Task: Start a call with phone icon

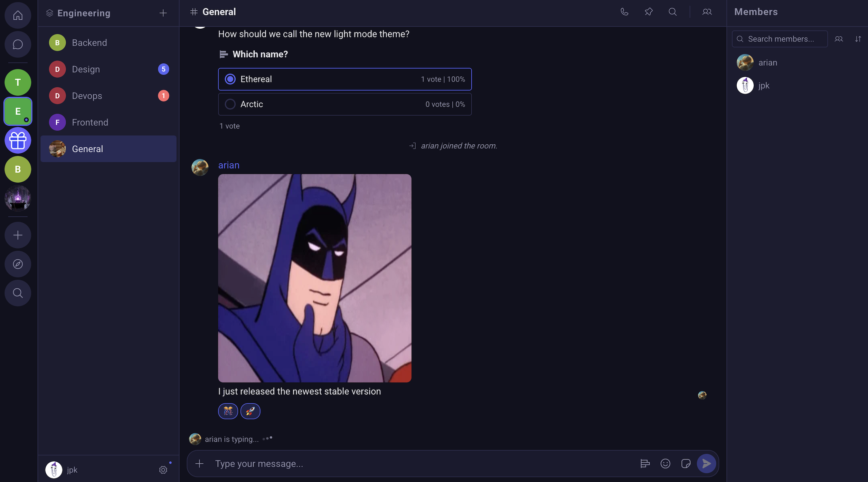Action: (x=624, y=12)
